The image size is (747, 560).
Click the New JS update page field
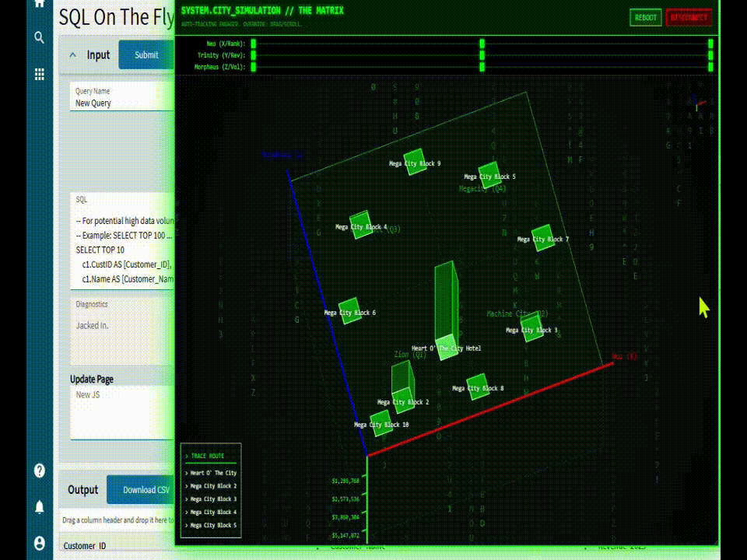click(x=122, y=412)
